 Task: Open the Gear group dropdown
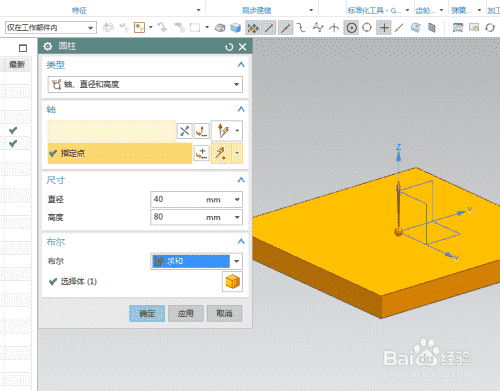point(441,10)
